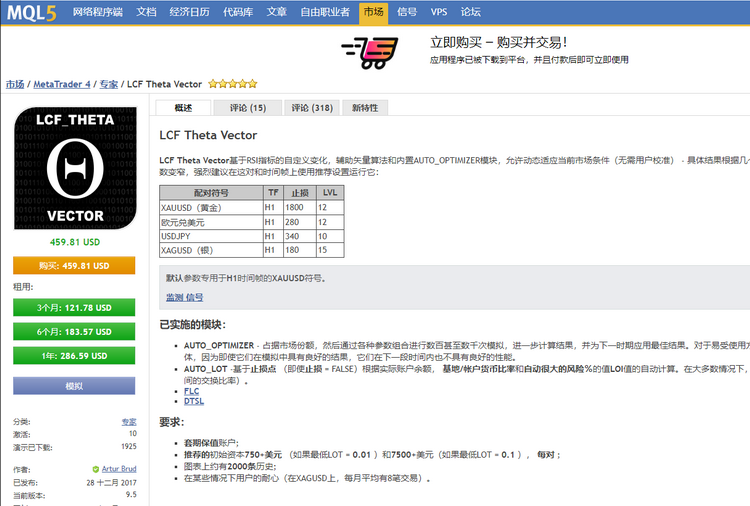Screen dimensions: 750x506
Task: Click the 模拟 demo button
Action: (x=74, y=386)
